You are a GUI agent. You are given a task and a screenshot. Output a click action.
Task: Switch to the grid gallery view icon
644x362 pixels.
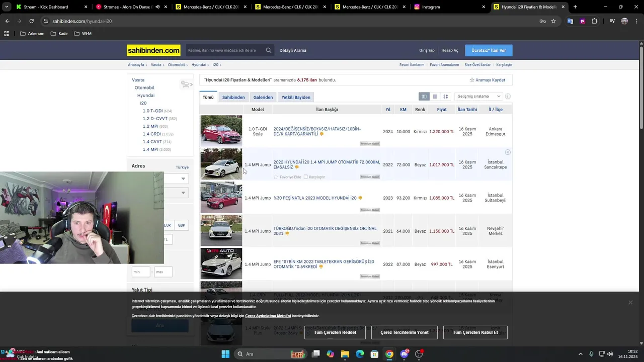[445, 97]
